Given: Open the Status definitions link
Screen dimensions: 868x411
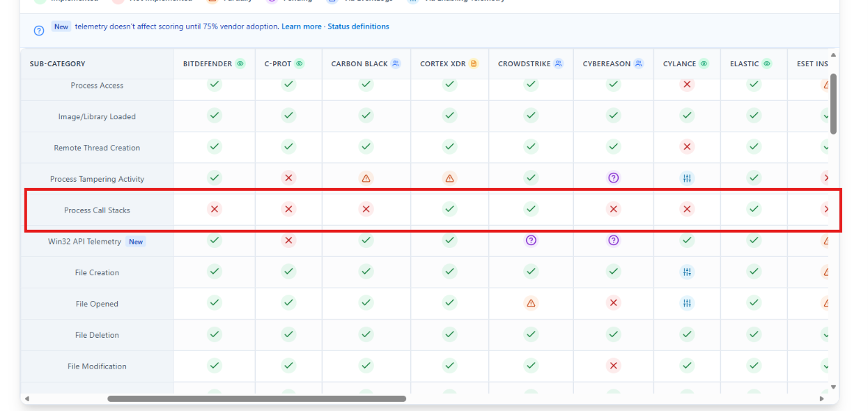Looking at the screenshot, I should (x=359, y=26).
